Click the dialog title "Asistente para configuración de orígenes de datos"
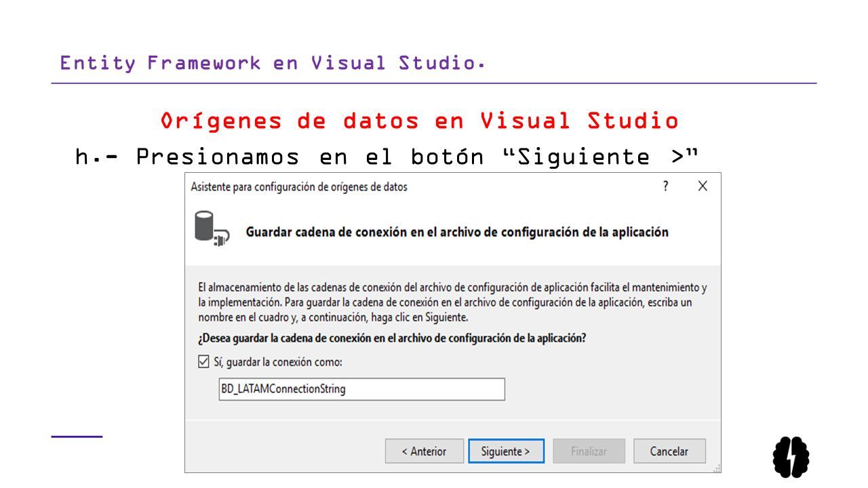Viewport: 868px width, 488px height. tap(299, 186)
